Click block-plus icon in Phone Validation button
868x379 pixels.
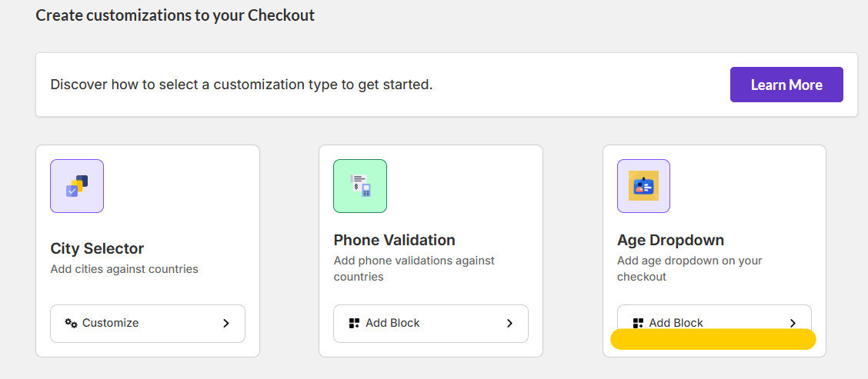[354, 323]
